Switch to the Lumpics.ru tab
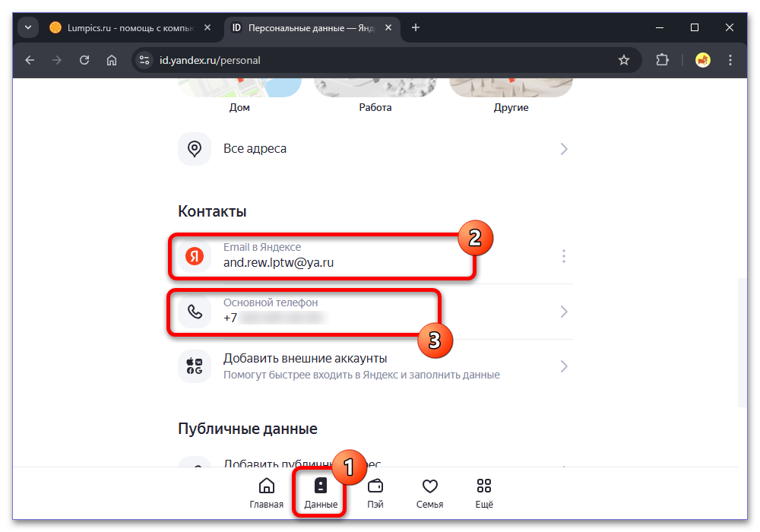Image resolution: width=760 pixels, height=532 pixels. click(130, 27)
